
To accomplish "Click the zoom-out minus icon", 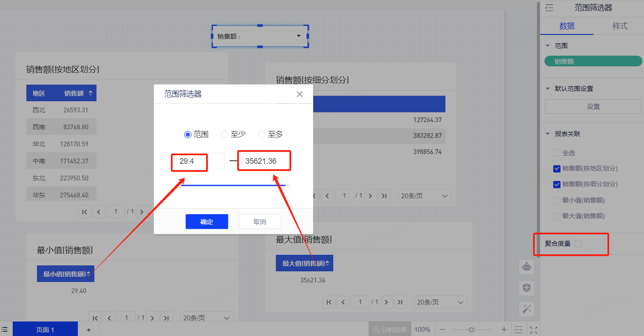I will 443,330.
